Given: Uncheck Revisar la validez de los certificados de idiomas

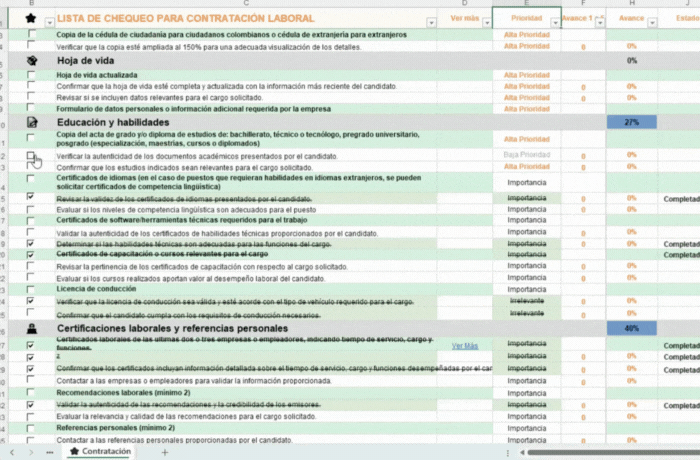Looking at the screenshot, I should point(30,196).
